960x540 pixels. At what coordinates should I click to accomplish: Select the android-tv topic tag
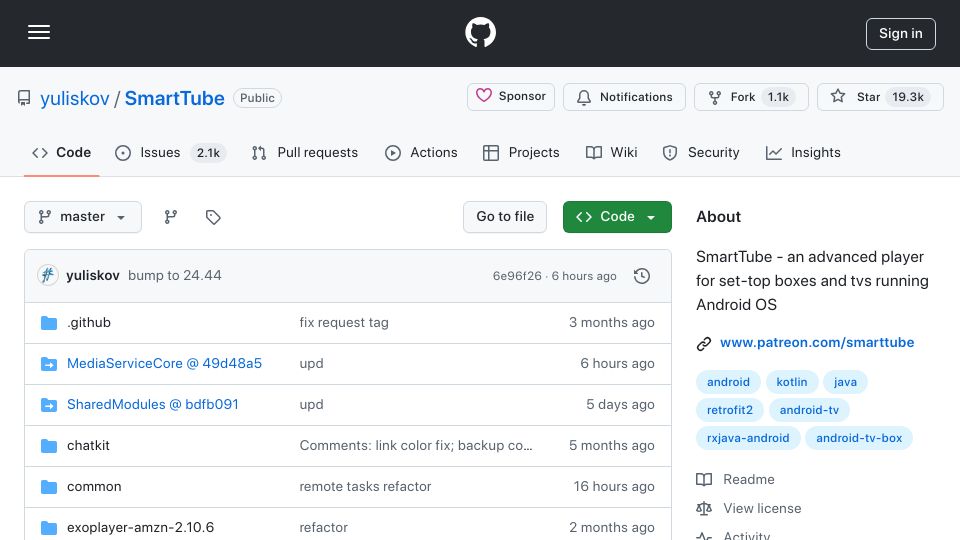(809, 410)
